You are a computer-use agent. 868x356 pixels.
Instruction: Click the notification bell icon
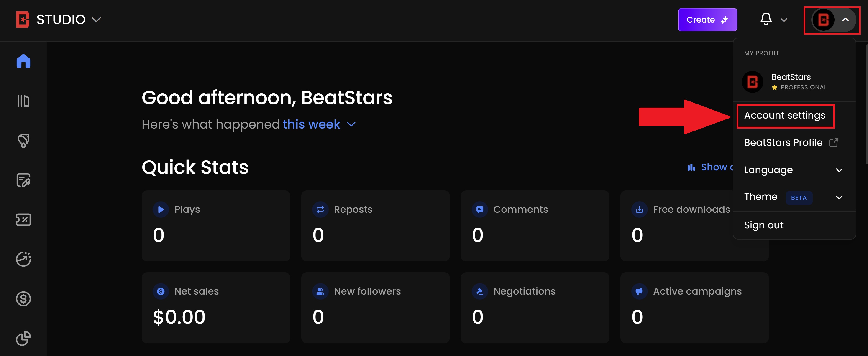point(766,19)
